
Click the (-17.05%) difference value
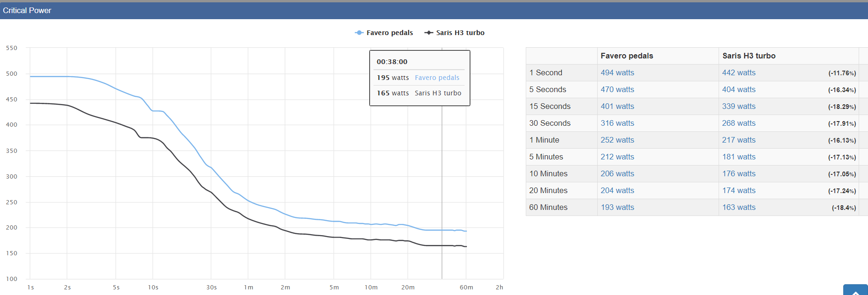842,174
